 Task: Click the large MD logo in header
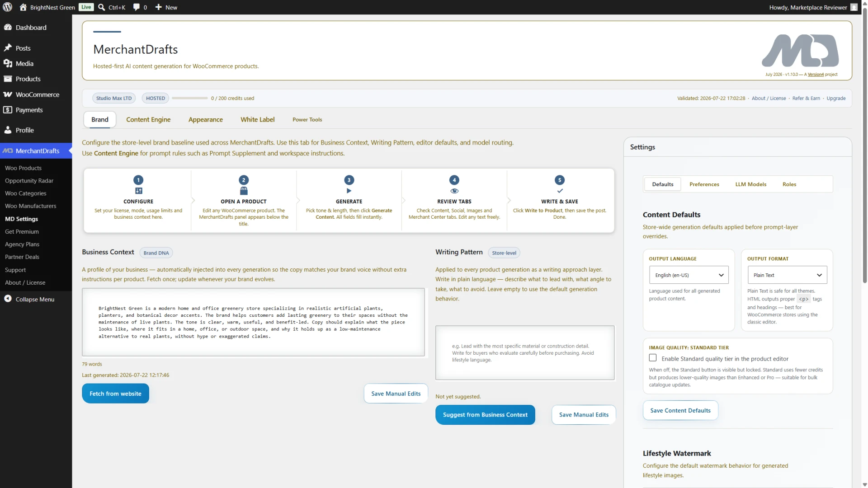(x=800, y=50)
